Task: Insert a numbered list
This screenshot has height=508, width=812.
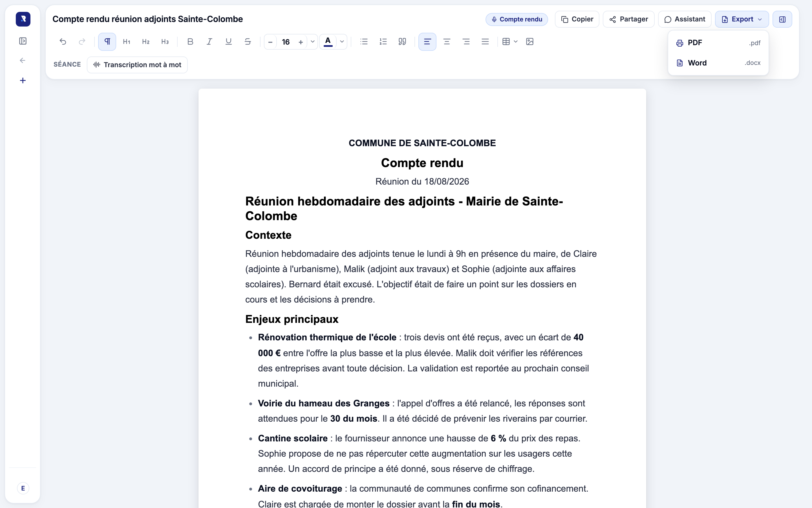Action: tap(383, 42)
